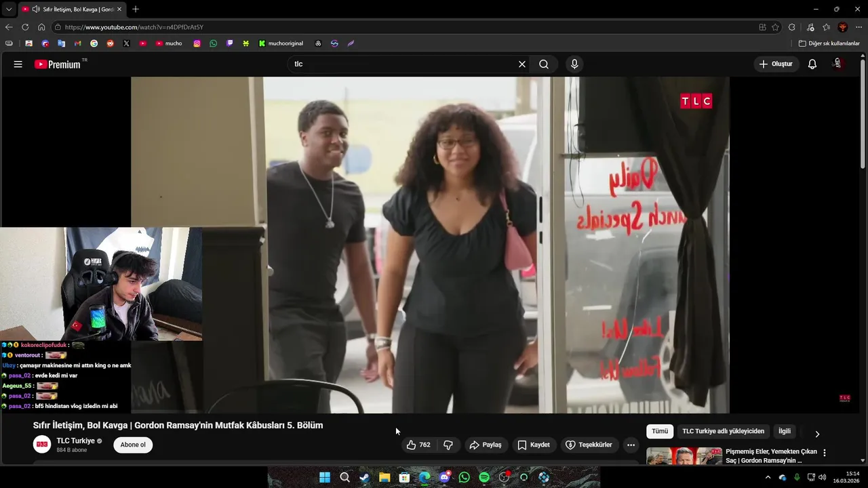Select the TLC Turkiye adlı yükleyiciden chip

coord(723,432)
